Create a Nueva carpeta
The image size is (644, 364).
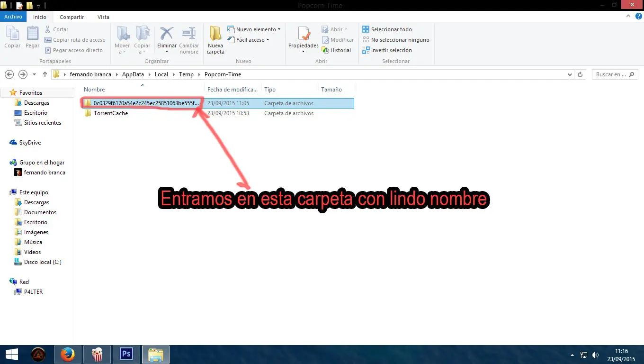tap(215, 40)
